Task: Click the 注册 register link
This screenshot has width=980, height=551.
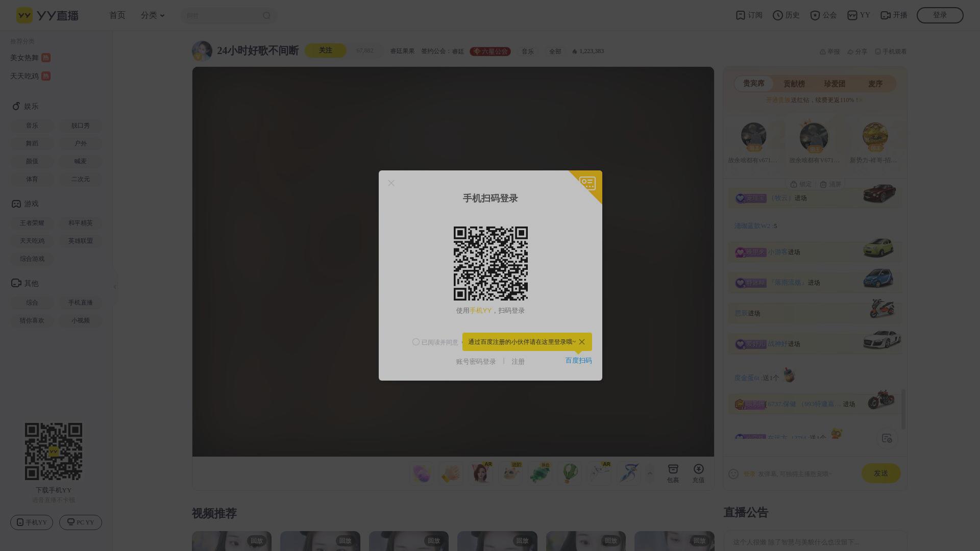Action: [x=518, y=362]
